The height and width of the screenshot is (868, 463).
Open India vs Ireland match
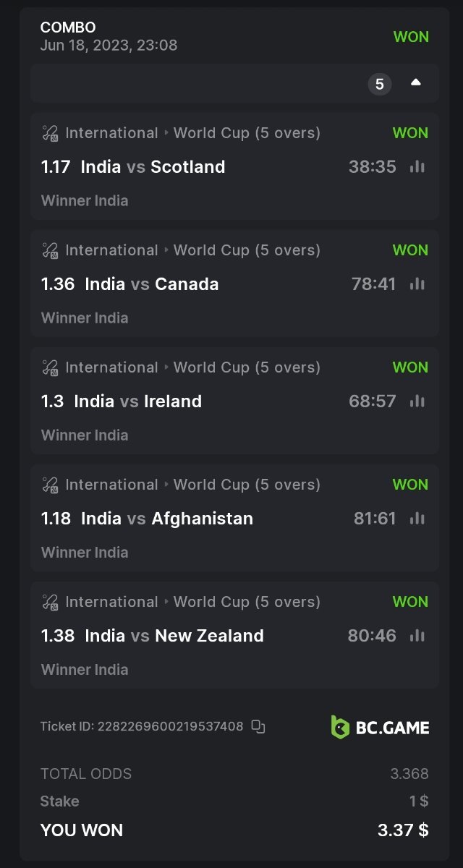coord(137,401)
